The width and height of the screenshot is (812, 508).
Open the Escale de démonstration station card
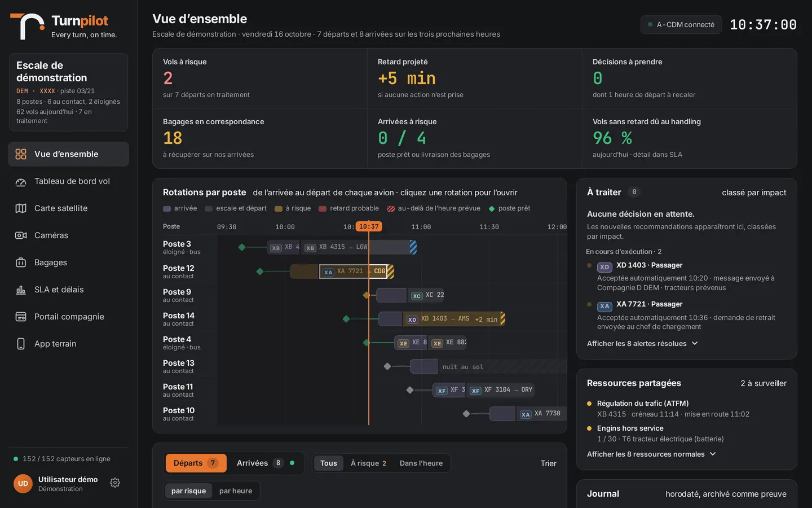coord(68,92)
